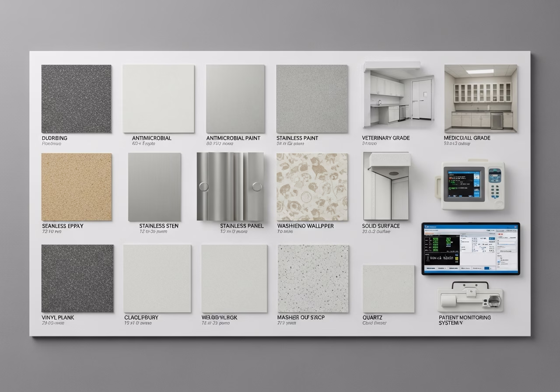Click the 'PATIENT MONITORING SYSTEM' label
The image size is (560, 392).
tap(465, 320)
